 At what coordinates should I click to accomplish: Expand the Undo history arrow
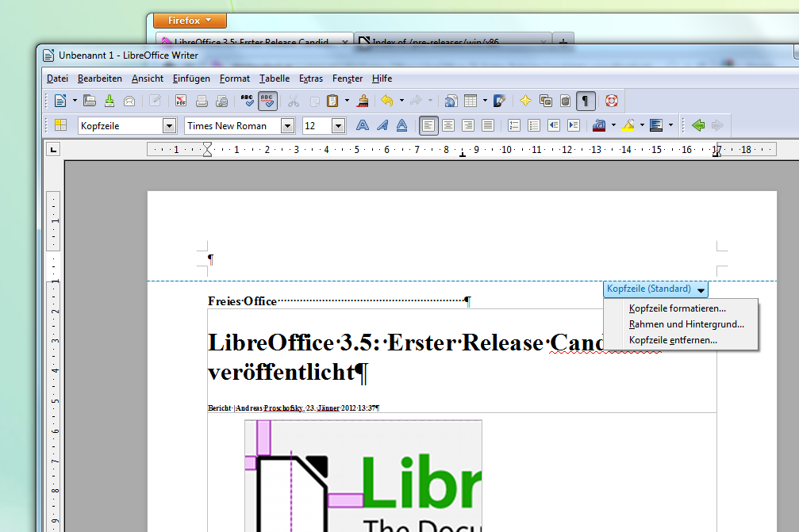click(401, 101)
